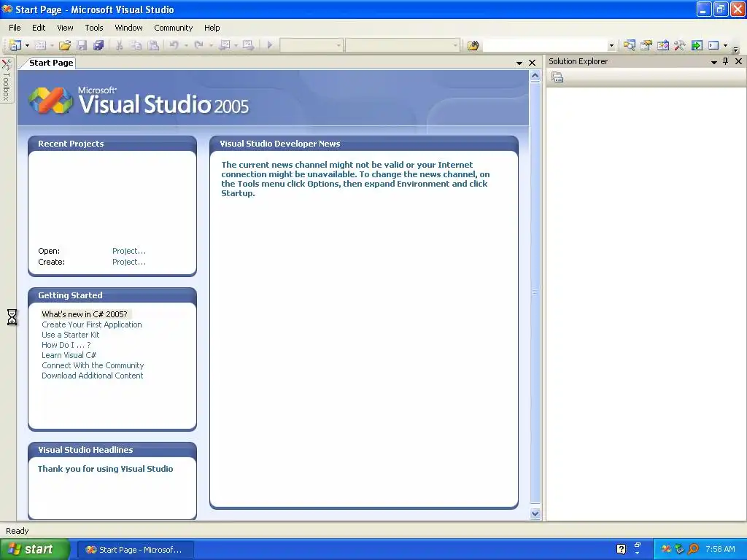Open the New Project icon's dropdown arrow

point(27,46)
